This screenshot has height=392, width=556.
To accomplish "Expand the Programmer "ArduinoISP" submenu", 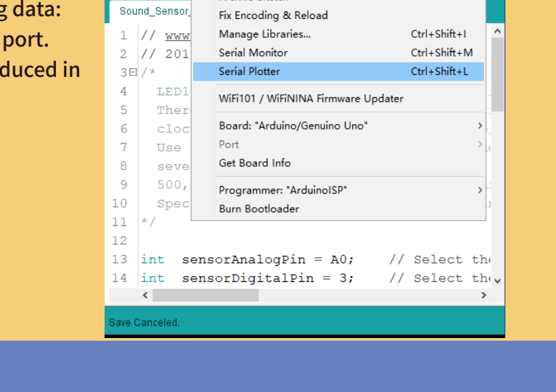I will pyautogui.click(x=339, y=190).
